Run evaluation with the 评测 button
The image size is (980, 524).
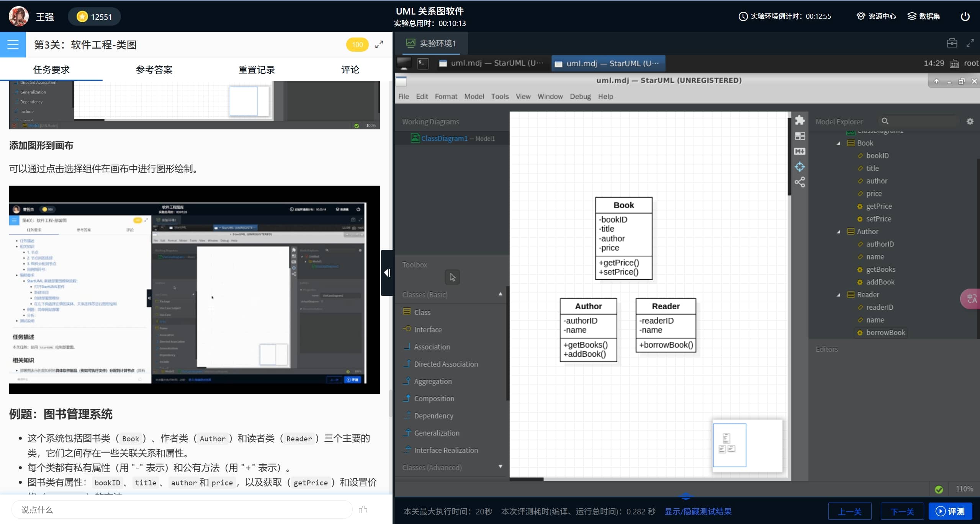click(x=950, y=511)
